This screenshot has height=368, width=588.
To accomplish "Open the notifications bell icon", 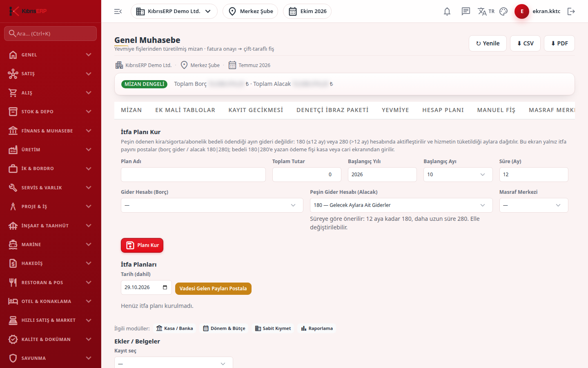I will (447, 11).
